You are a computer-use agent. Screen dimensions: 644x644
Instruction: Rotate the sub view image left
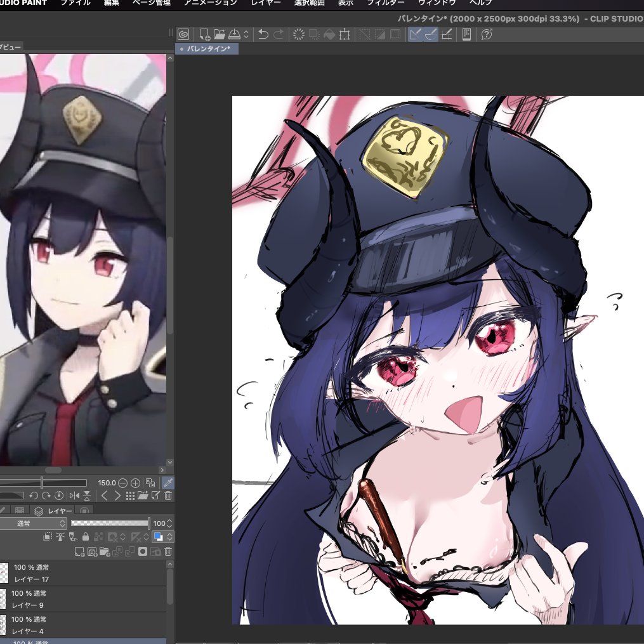pyautogui.click(x=33, y=496)
